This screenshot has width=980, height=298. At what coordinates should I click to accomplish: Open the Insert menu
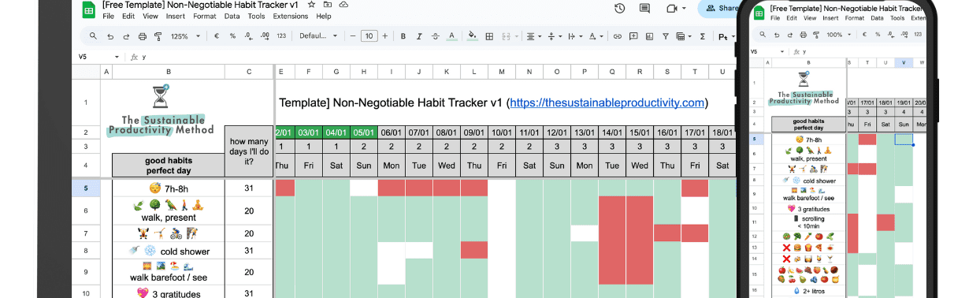[176, 16]
